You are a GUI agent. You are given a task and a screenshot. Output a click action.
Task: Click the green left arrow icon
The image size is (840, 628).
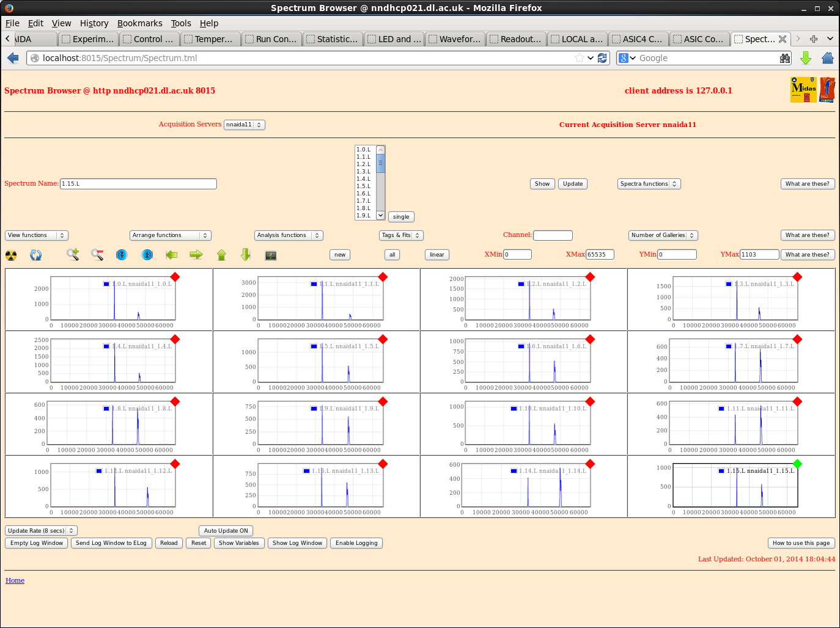[x=172, y=255]
